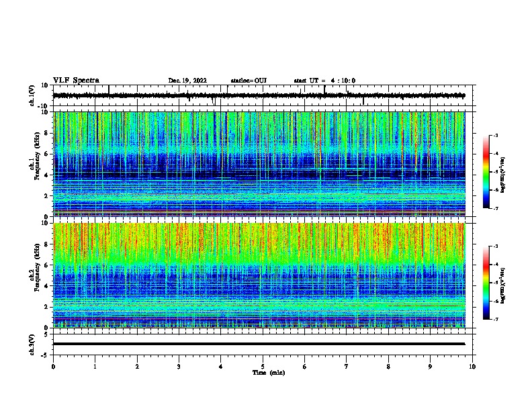Click the time axis tick label "1"
532x411 pixels.
[x=95, y=367]
